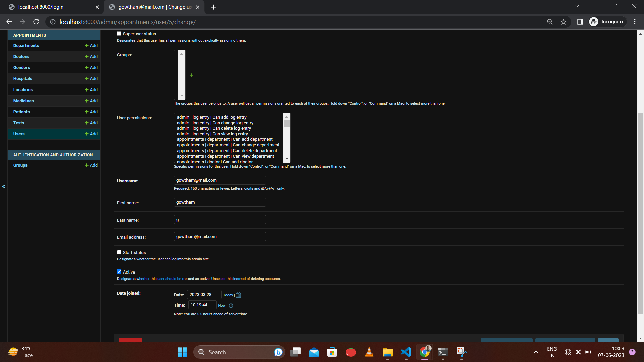Click the Groups list down arrow

click(182, 96)
